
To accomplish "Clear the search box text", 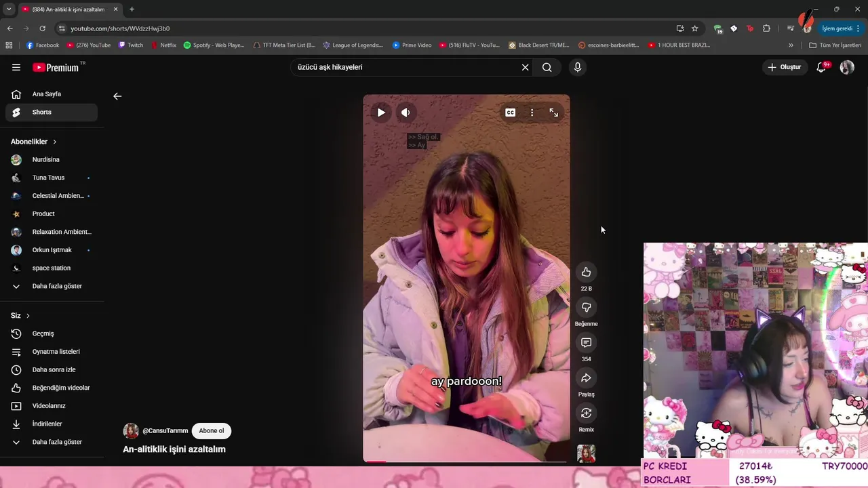I will click(x=525, y=67).
